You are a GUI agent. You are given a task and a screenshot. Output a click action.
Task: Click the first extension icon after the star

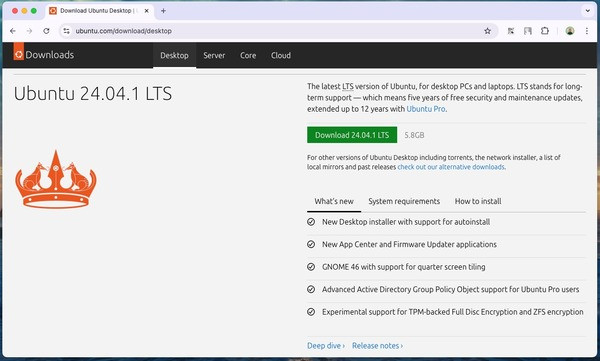511,31
